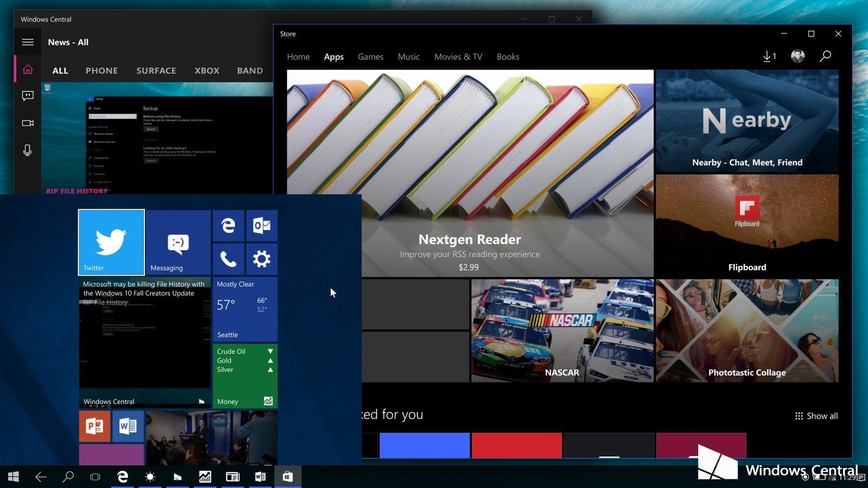Select the home icon in Windows Central sidebar
868x488 pixels.
(x=28, y=69)
